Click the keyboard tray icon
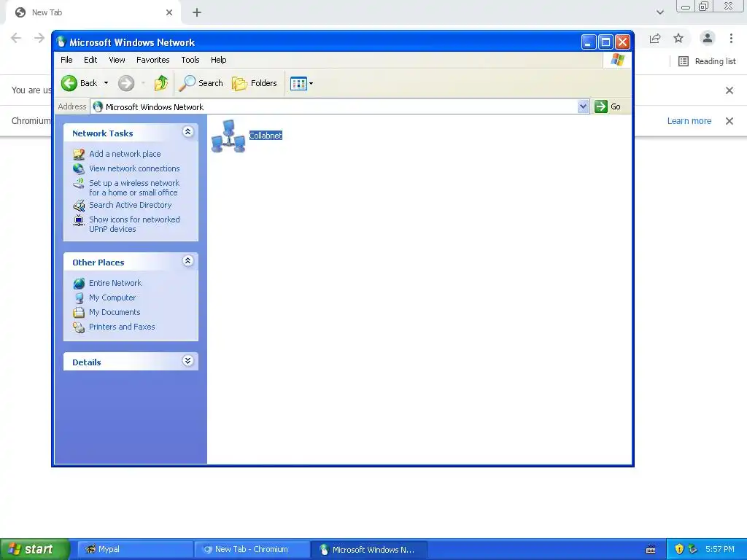 tap(651, 550)
